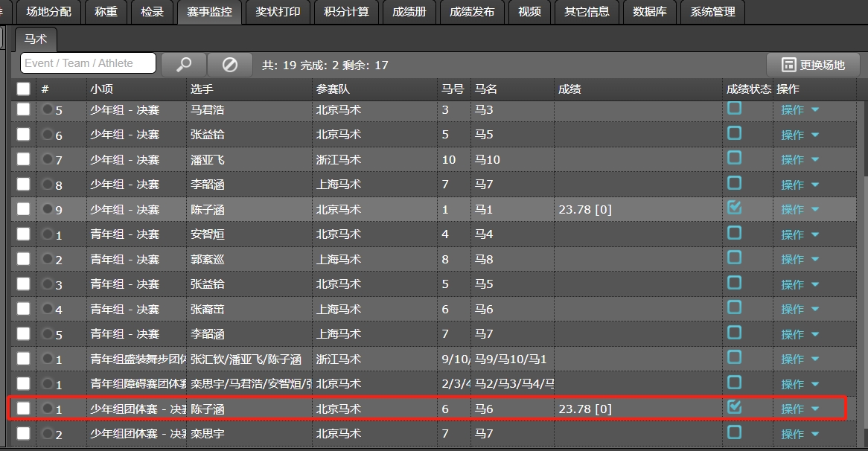The image size is (868, 451).
Task: Check the row checkbox for 马君浩
Action: pos(24,109)
